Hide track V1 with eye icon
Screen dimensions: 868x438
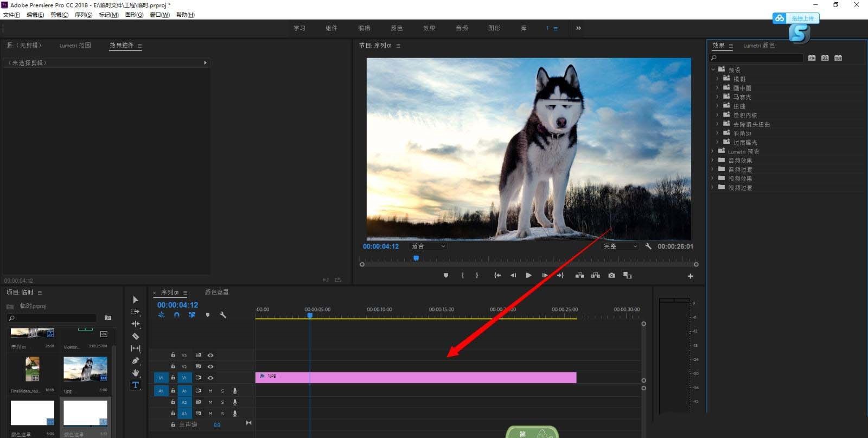[x=210, y=378]
